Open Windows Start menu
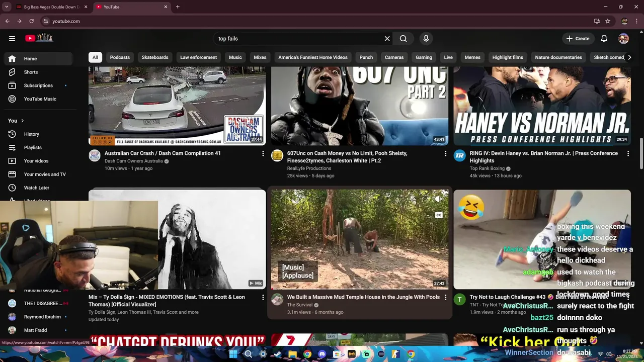The height and width of the screenshot is (362, 644). 233,354
